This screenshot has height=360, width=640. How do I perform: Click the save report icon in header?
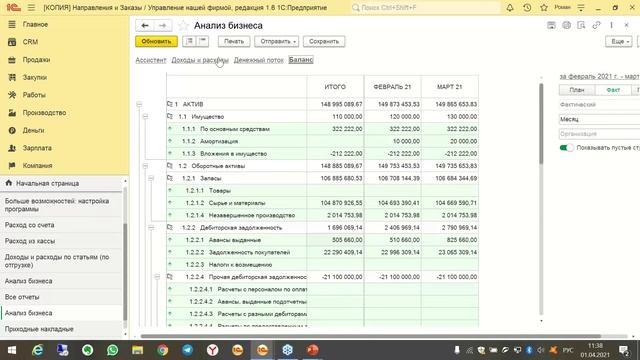551,25
